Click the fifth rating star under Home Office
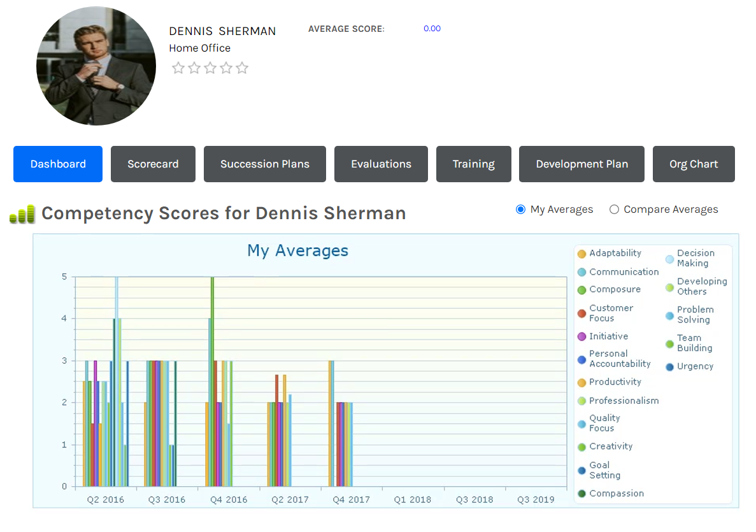 point(242,68)
